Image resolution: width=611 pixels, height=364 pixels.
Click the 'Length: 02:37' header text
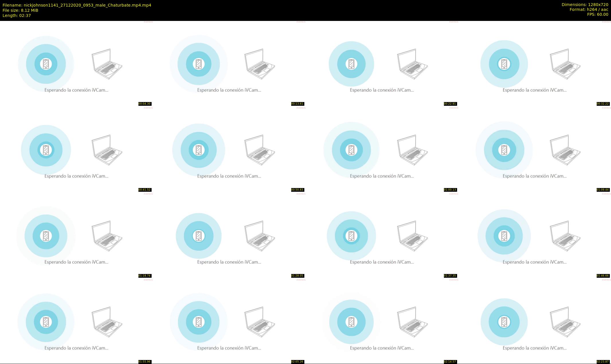(17, 15)
